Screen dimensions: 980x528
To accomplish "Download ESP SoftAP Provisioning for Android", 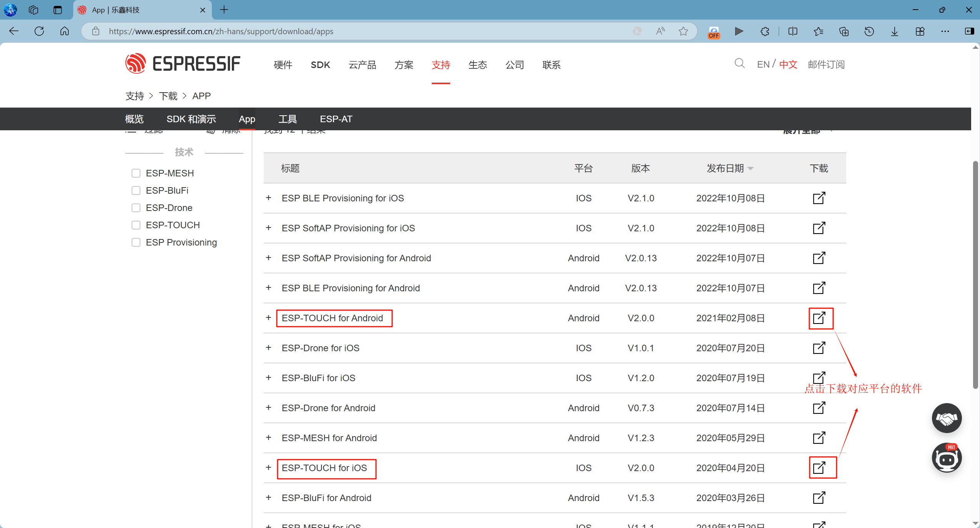I will tap(819, 258).
